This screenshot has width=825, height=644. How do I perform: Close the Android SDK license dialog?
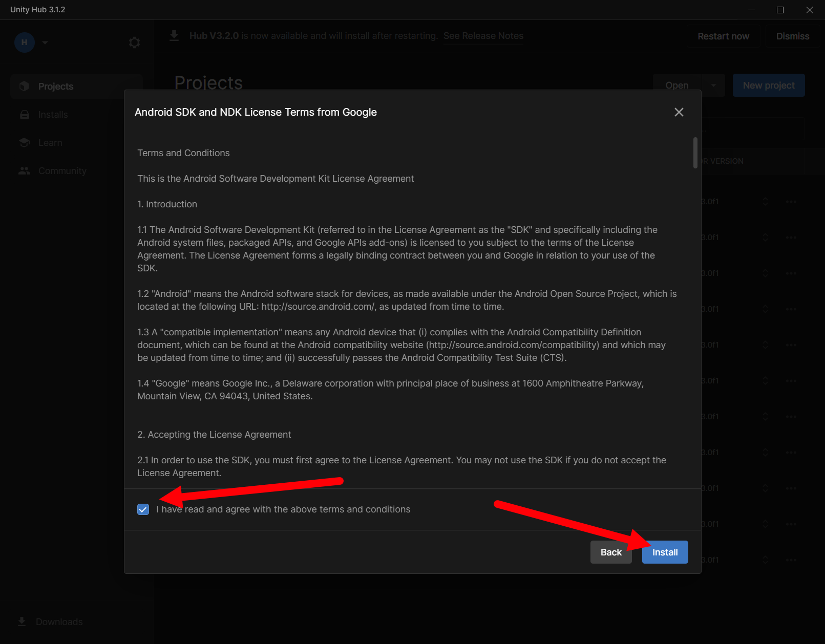(679, 112)
